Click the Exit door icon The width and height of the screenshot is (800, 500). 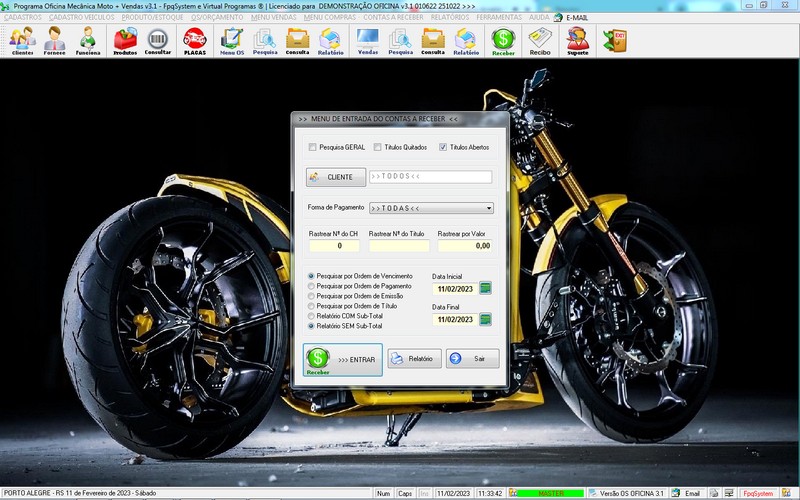(x=615, y=40)
